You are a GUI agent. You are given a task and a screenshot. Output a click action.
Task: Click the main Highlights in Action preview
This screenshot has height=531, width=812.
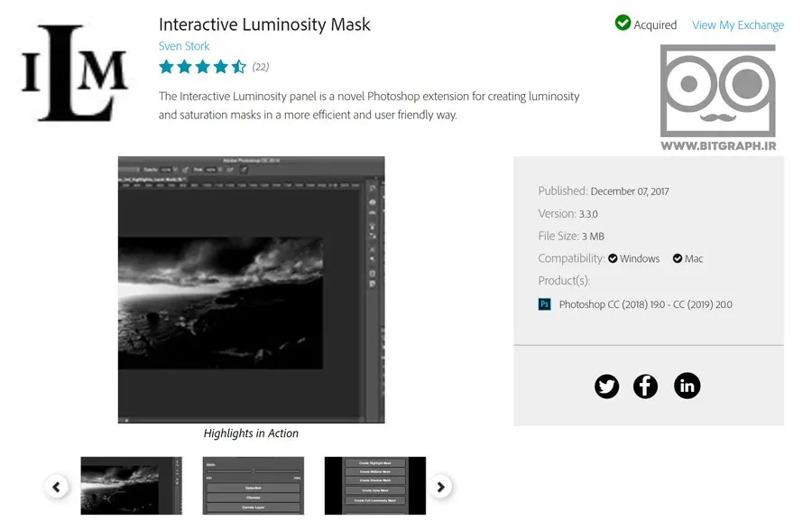251,290
